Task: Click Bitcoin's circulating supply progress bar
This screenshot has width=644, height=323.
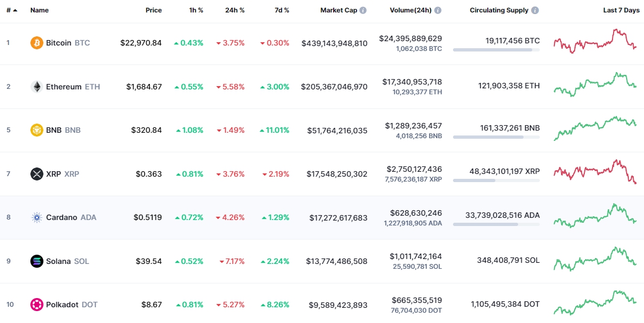Action: coord(496,50)
